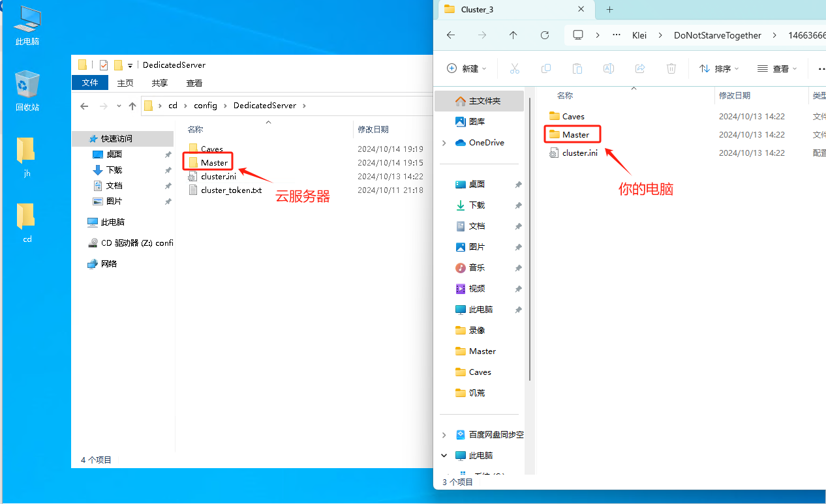The image size is (826, 504).
Task: Expand the 百度网盘同步空间 tree node
Action: click(444, 435)
